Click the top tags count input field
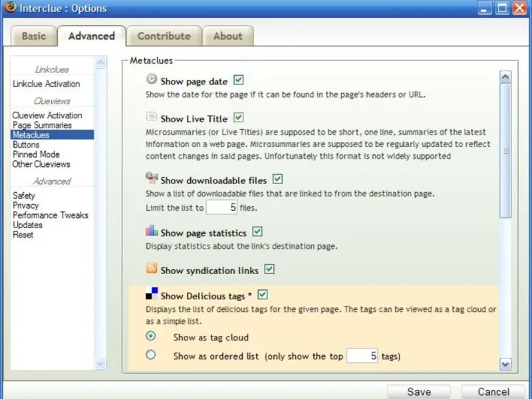The image size is (532, 399). click(362, 356)
